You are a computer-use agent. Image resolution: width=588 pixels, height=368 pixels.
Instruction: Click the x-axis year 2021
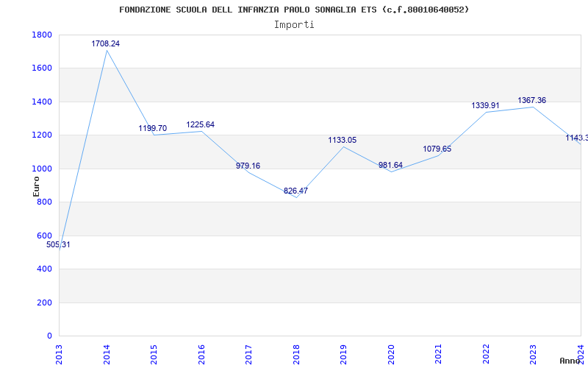[x=439, y=354]
